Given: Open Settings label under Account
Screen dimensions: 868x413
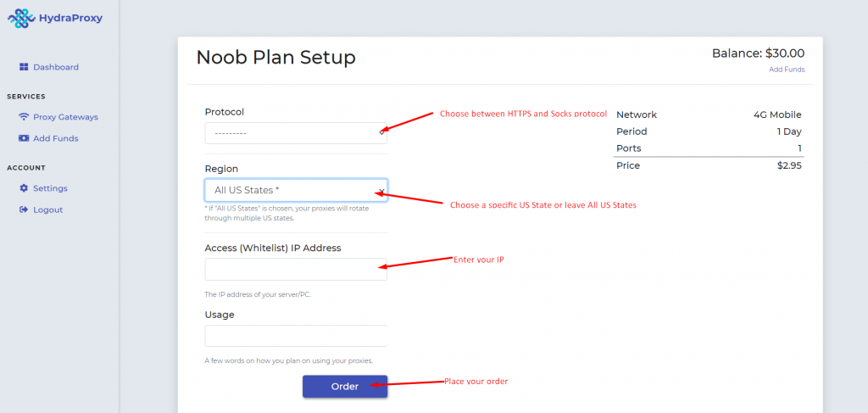Looking at the screenshot, I should (50, 188).
